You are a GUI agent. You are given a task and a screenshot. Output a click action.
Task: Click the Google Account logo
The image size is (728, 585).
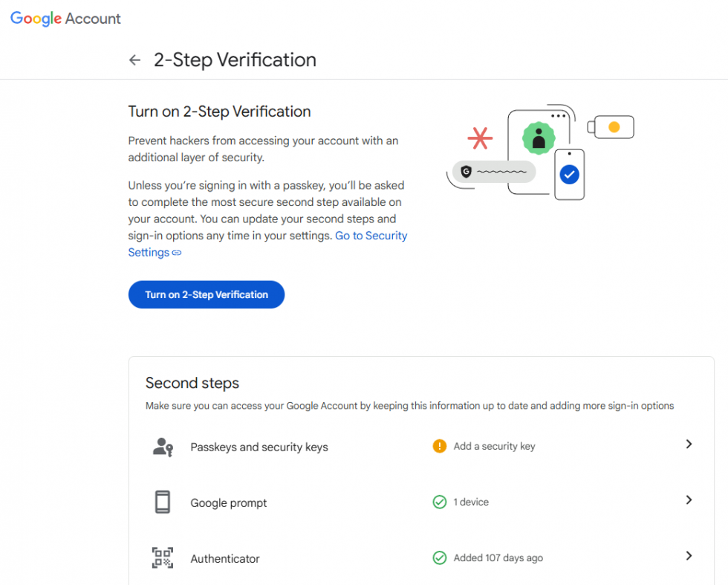[x=65, y=19]
